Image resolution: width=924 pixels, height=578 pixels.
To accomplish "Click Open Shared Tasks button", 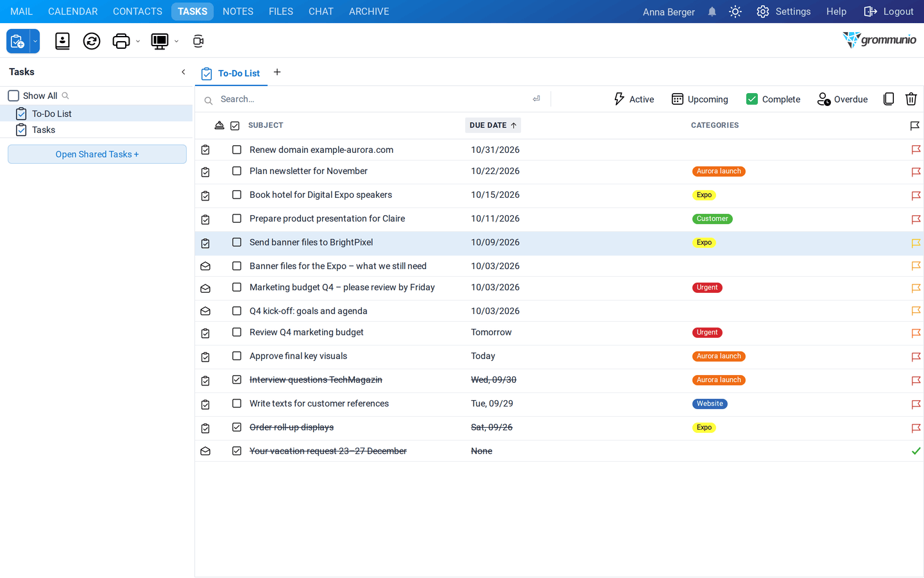I will pos(97,154).
